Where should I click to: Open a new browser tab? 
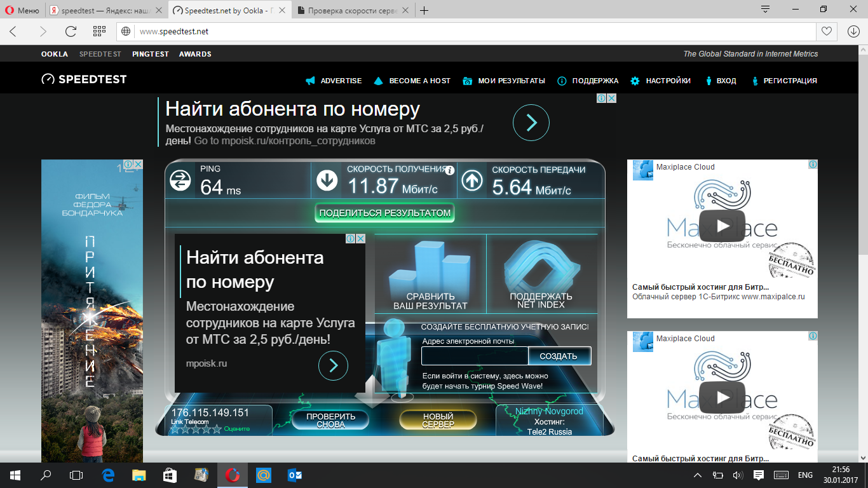(424, 11)
